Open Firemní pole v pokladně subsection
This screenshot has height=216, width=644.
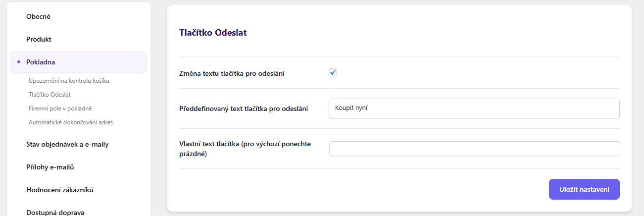click(60, 108)
